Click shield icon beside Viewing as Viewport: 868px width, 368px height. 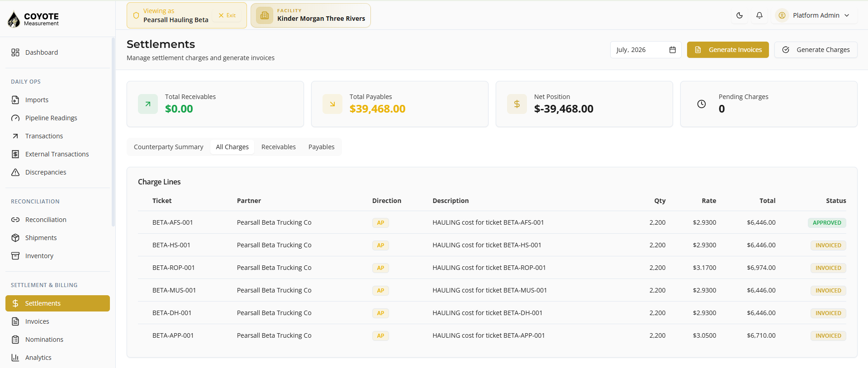pyautogui.click(x=136, y=15)
